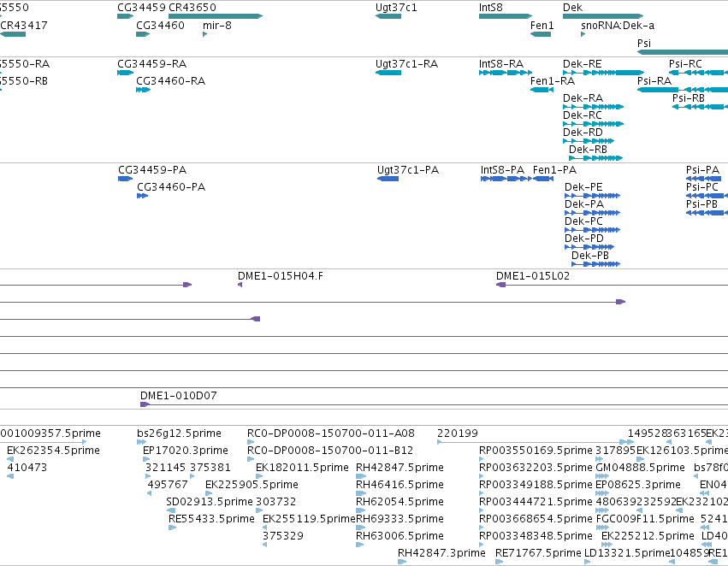Click the mir-8 gene marker
The height and width of the screenshot is (566, 728).
(204, 34)
